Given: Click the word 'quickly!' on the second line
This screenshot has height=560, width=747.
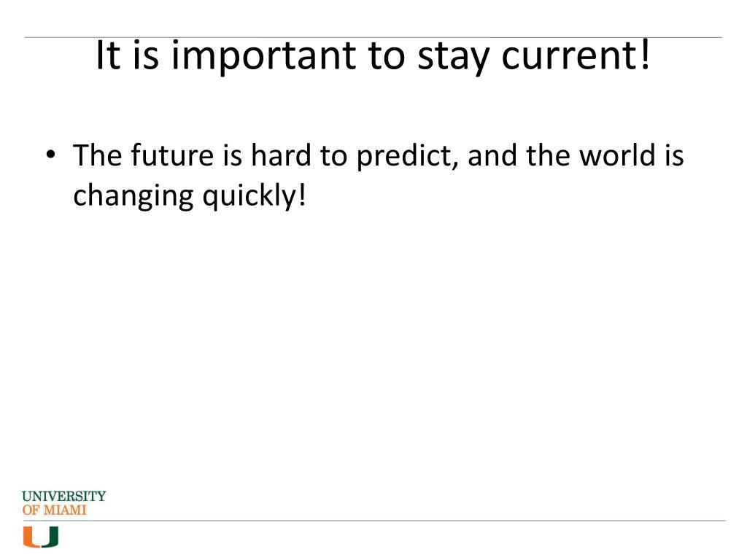Looking at the screenshot, I should click(254, 197).
